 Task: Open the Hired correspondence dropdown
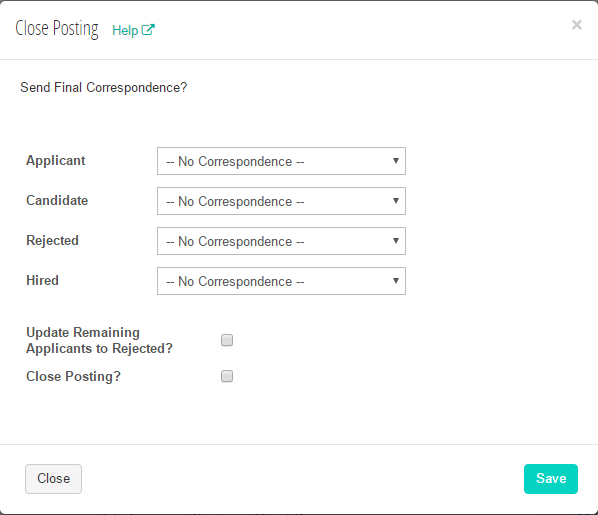[281, 281]
